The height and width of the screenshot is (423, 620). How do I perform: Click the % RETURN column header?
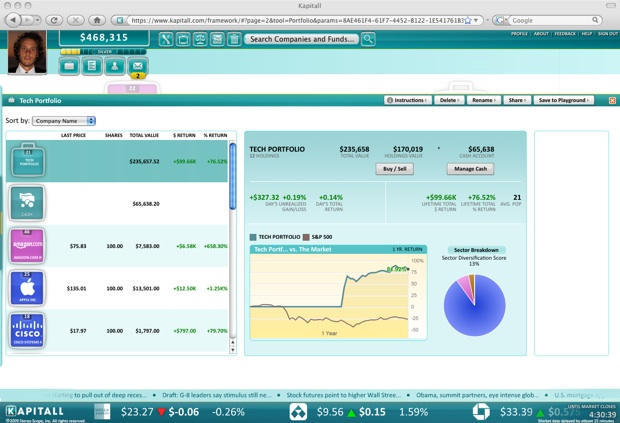tap(215, 135)
